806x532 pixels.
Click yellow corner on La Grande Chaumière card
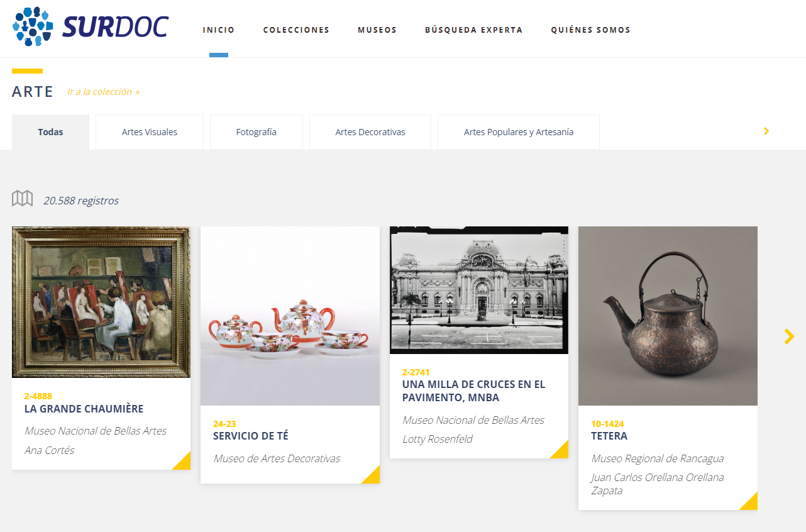click(183, 462)
